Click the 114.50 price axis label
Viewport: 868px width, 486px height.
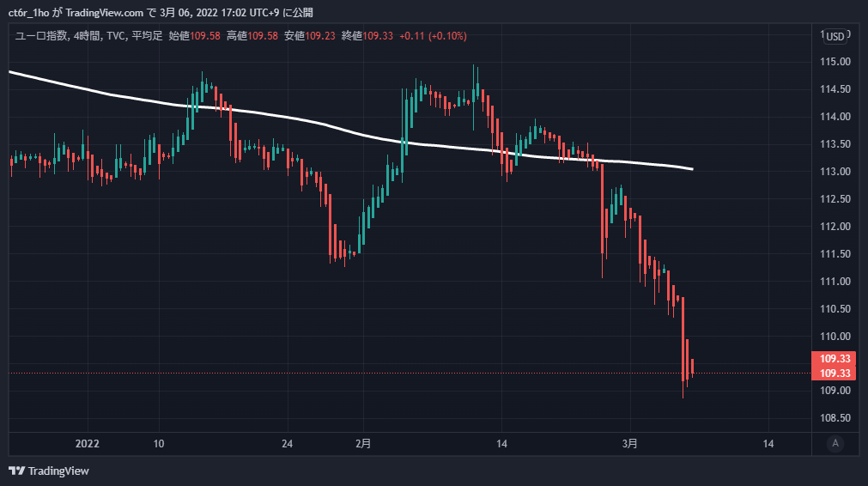(x=835, y=89)
